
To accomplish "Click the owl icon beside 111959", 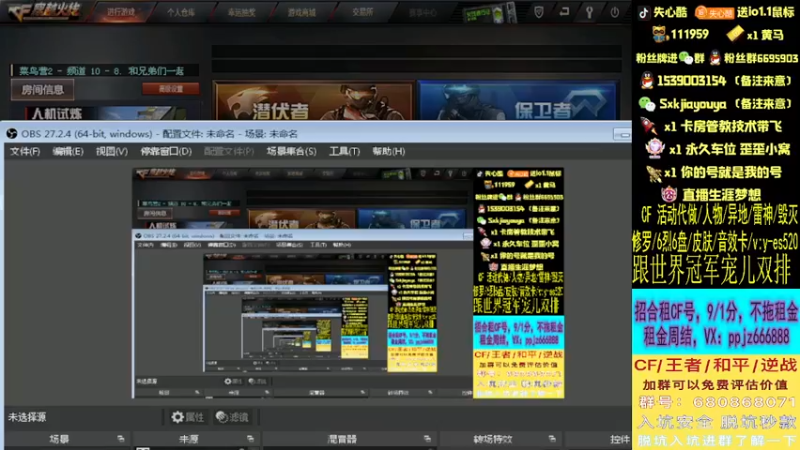I will [660, 35].
